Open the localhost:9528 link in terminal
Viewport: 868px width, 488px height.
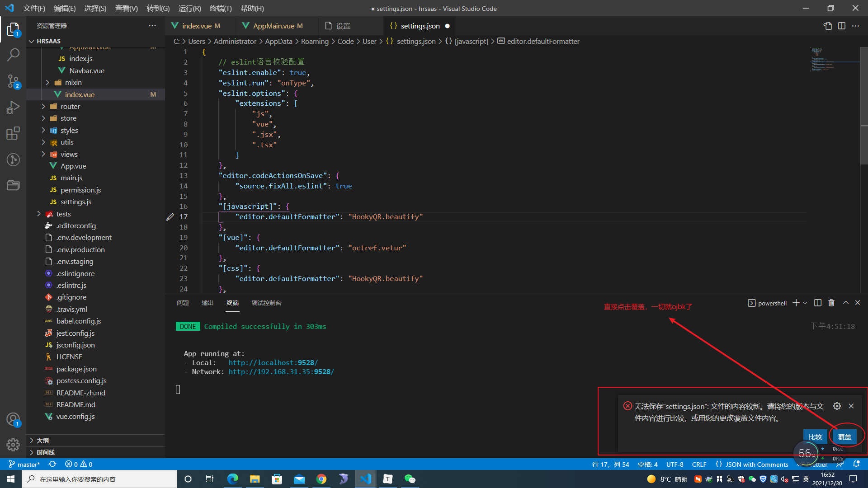click(273, 362)
